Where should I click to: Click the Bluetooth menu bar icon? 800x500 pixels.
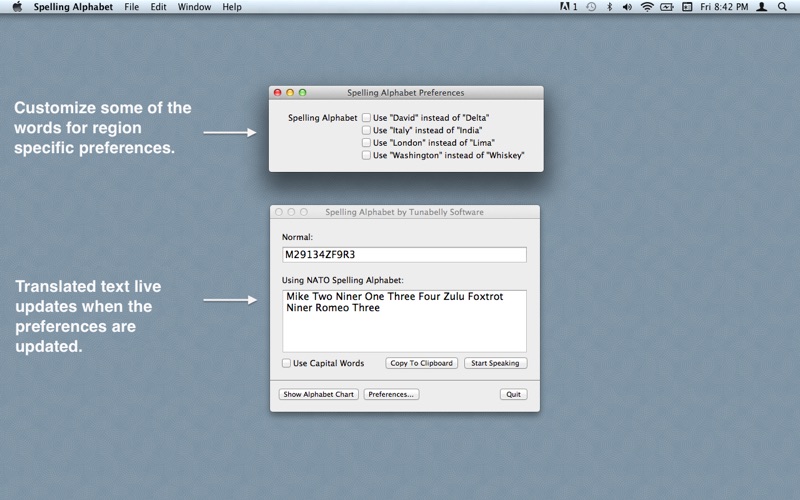[x=609, y=7]
